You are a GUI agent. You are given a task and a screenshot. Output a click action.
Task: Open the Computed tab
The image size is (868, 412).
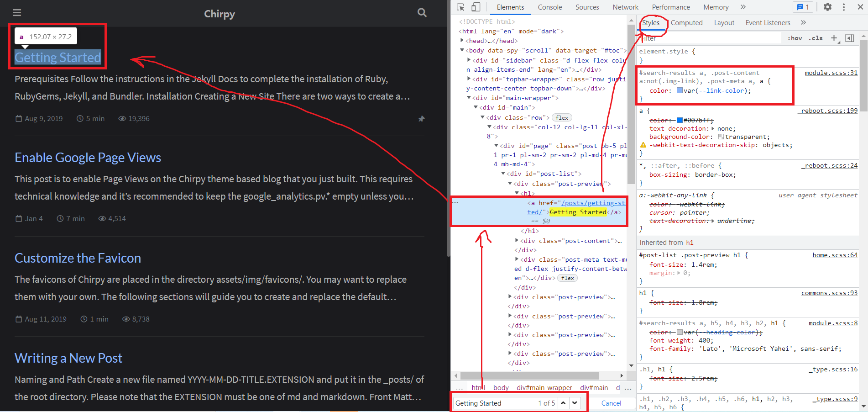686,22
